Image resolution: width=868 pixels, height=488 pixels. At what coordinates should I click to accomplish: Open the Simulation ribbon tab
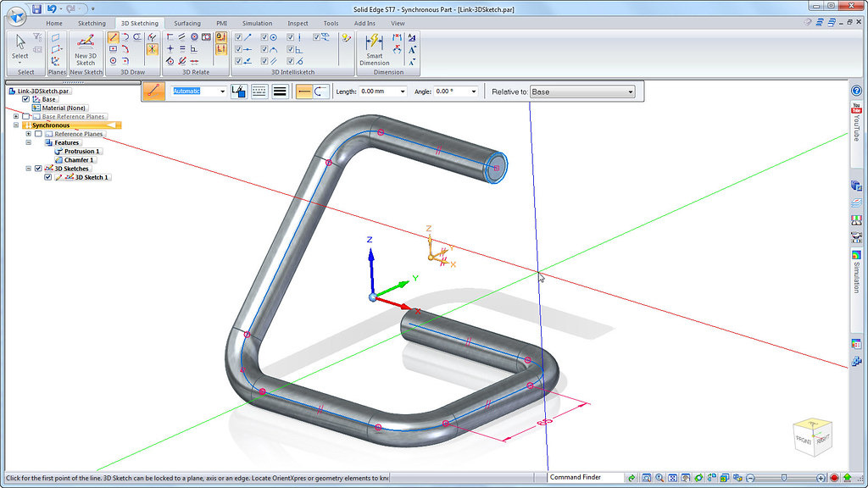tap(257, 23)
